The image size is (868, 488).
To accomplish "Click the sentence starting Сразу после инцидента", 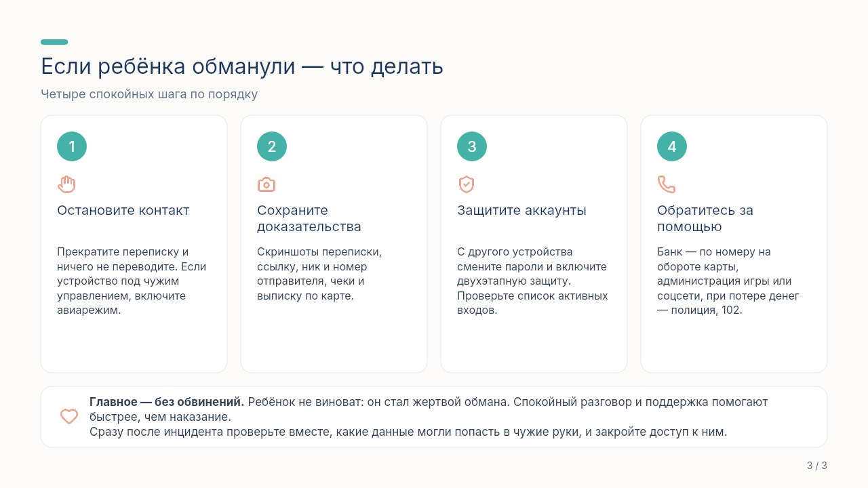I will (408, 432).
